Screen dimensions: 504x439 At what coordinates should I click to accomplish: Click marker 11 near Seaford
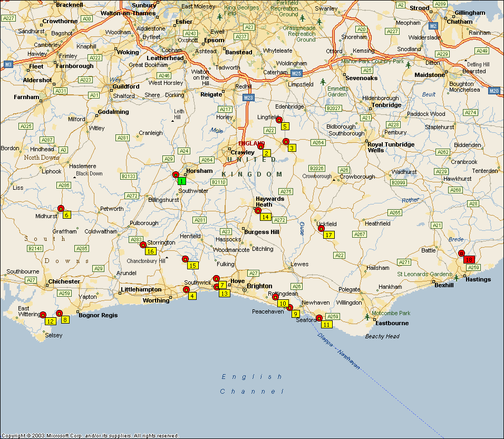pos(327,324)
